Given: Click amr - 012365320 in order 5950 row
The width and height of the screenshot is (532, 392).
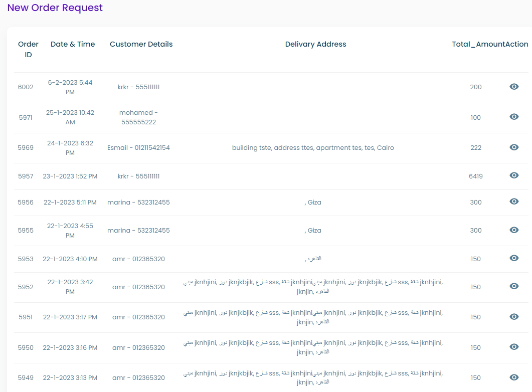Looking at the screenshot, I should 138,348.
